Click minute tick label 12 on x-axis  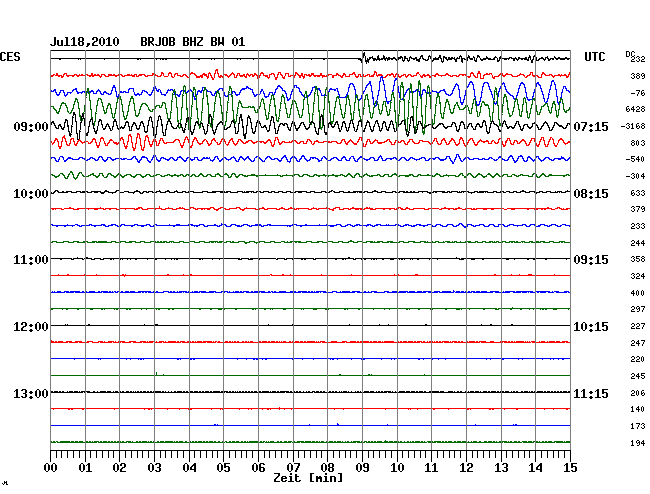click(x=466, y=468)
